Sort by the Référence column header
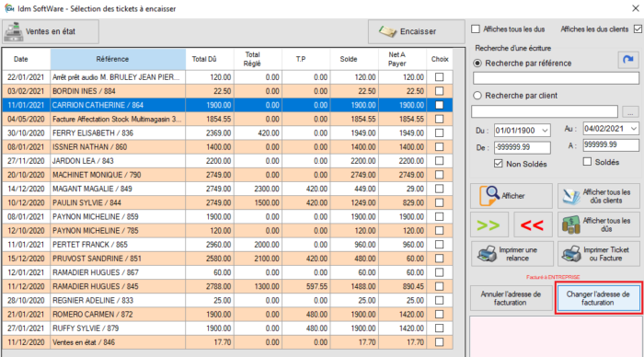The image size is (644, 357). [119, 59]
